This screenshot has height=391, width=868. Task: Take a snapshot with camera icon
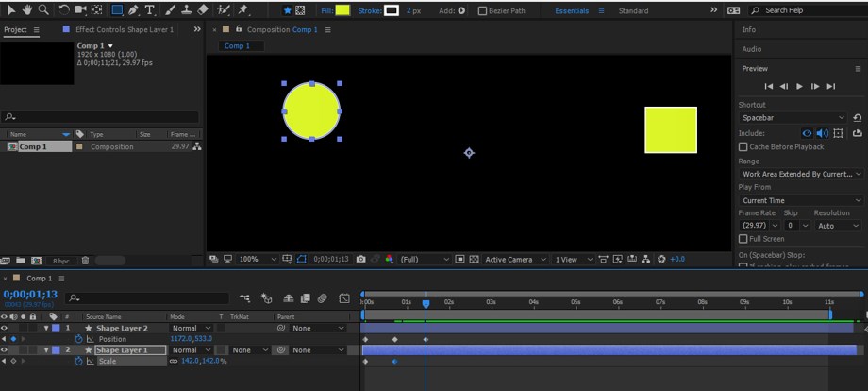point(360,259)
